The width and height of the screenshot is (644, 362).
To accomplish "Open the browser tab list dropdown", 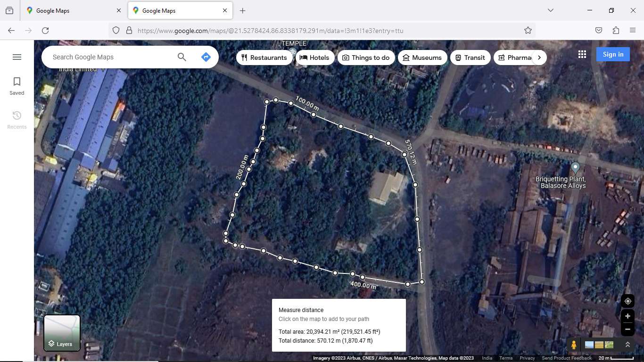I will click(550, 10).
